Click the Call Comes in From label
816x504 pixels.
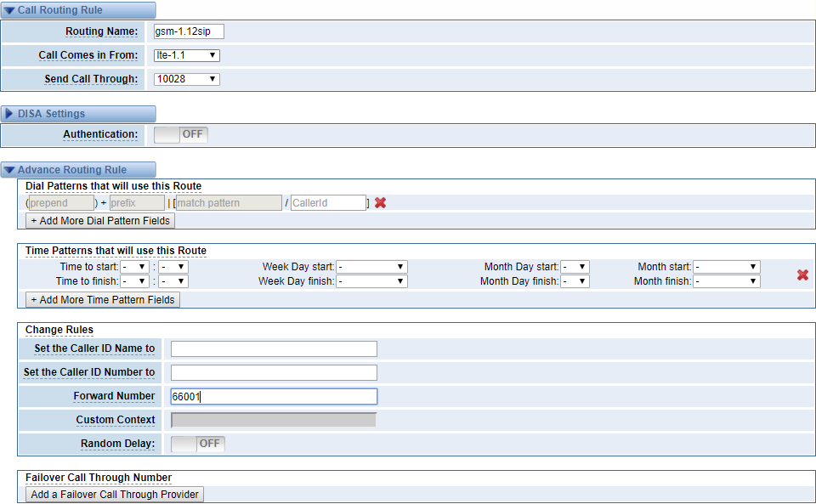(88, 55)
